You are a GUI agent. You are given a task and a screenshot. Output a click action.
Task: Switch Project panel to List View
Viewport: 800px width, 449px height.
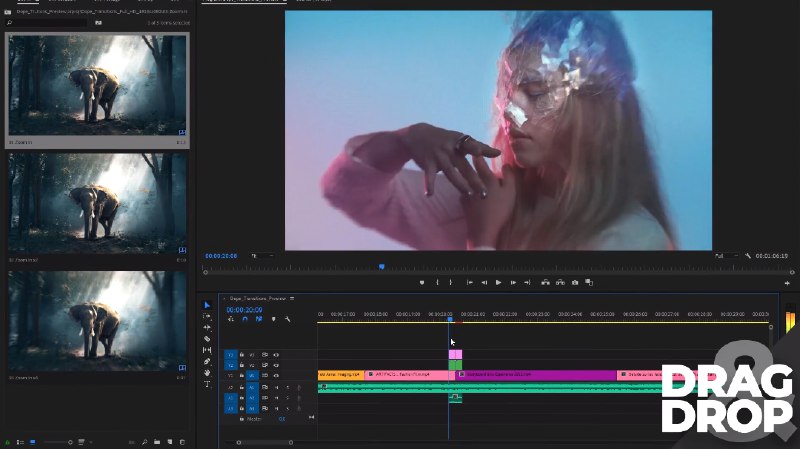coord(20,442)
